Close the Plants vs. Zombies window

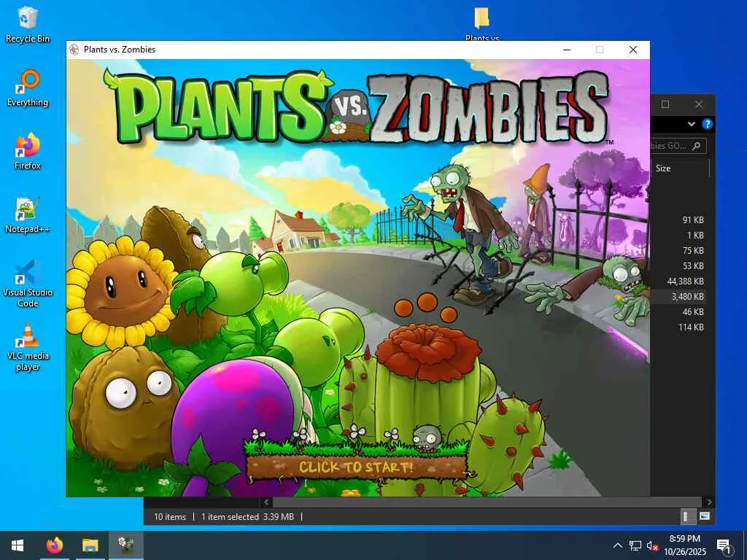(633, 50)
